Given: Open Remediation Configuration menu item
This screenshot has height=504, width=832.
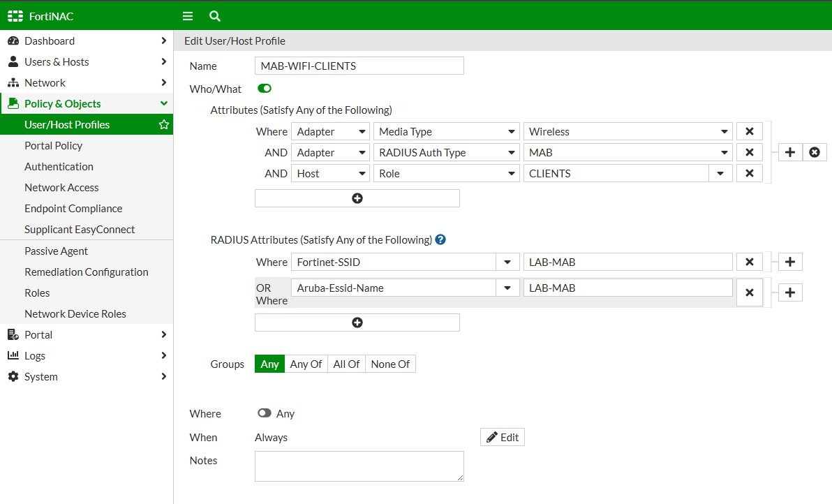Looking at the screenshot, I should pyautogui.click(x=87, y=272).
